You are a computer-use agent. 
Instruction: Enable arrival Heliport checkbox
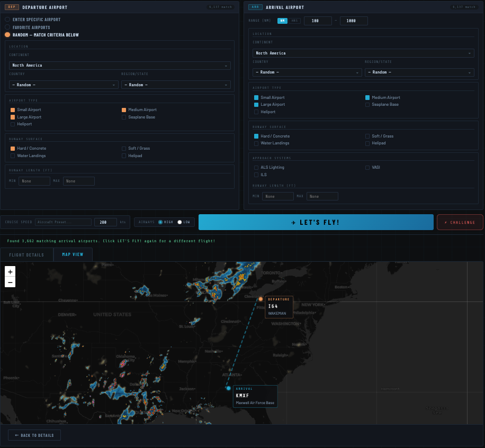(256, 112)
